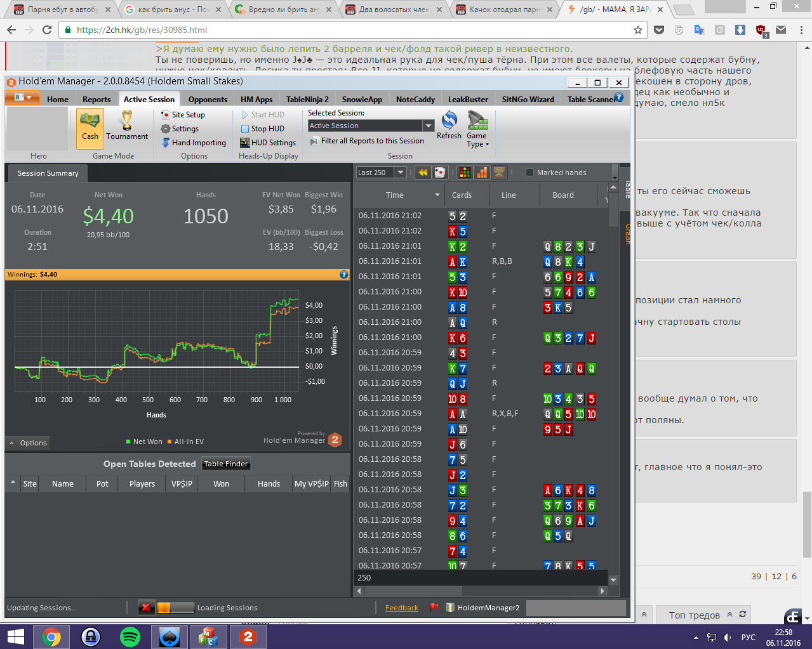Open the Selected Session dropdown
This screenshot has height=649, width=812.
pyautogui.click(x=429, y=126)
